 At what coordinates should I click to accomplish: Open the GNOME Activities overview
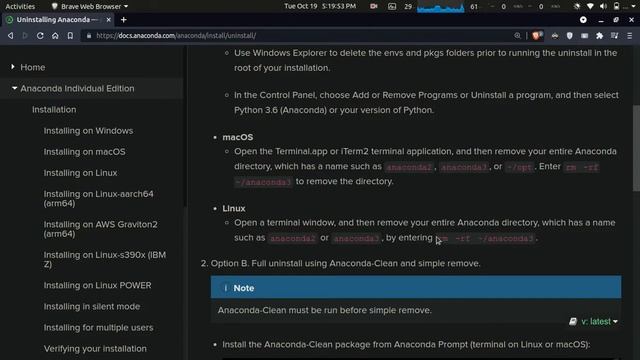20,7
